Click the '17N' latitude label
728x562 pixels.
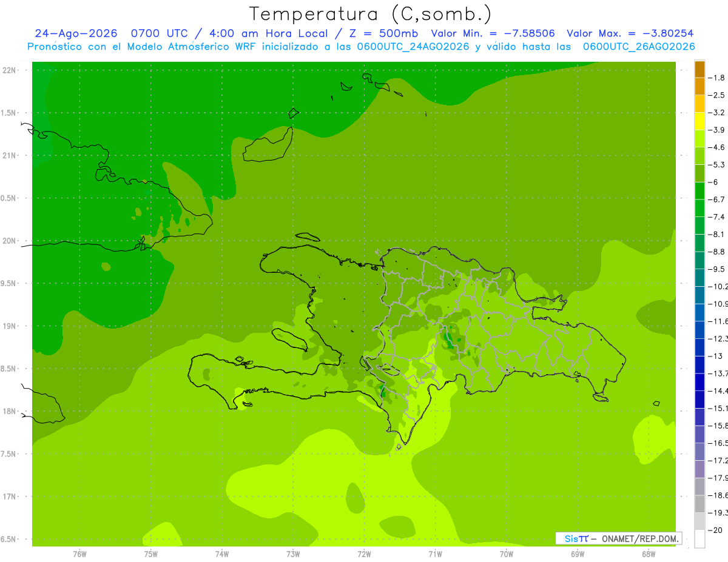tap(9, 497)
